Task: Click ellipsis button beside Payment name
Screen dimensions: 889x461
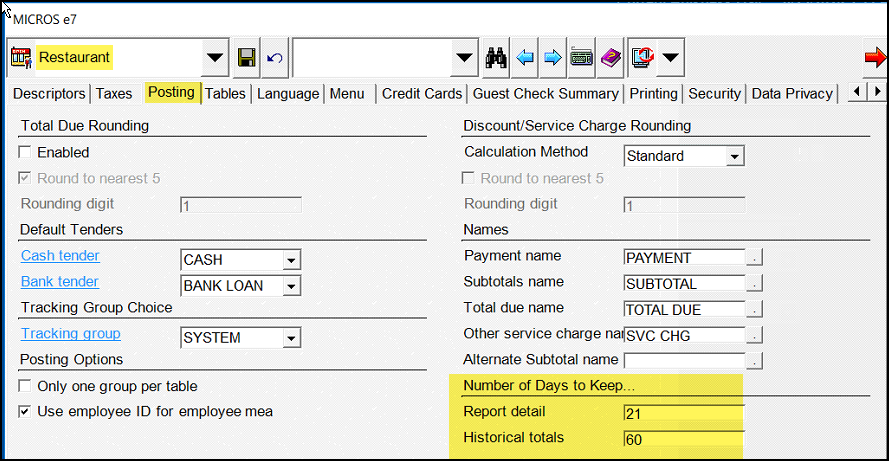Action: click(x=755, y=258)
